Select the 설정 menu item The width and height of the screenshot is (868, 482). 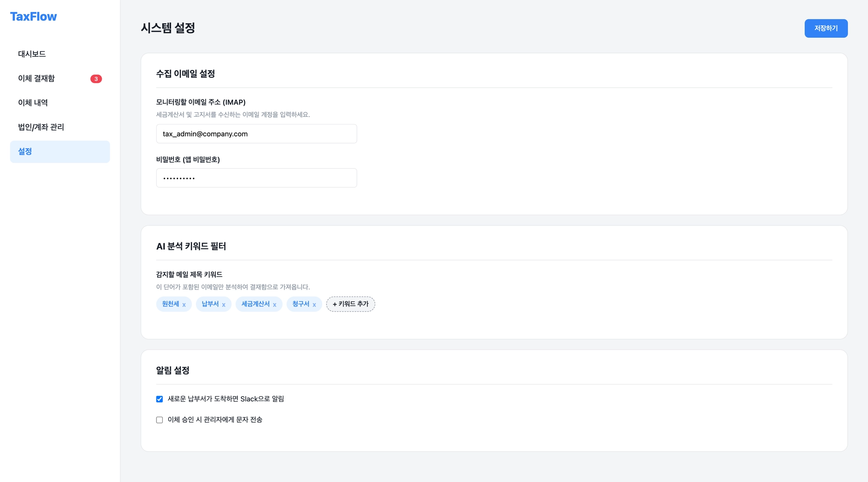click(25, 152)
